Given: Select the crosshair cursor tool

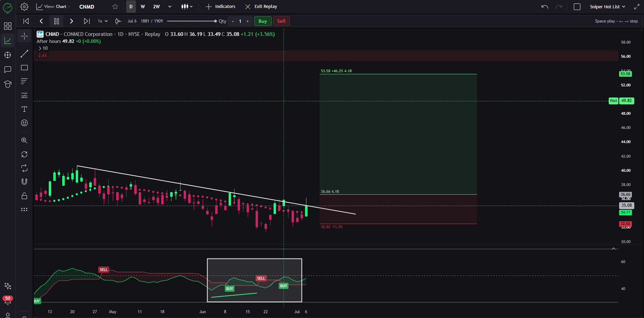Looking at the screenshot, I should (24, 36).
